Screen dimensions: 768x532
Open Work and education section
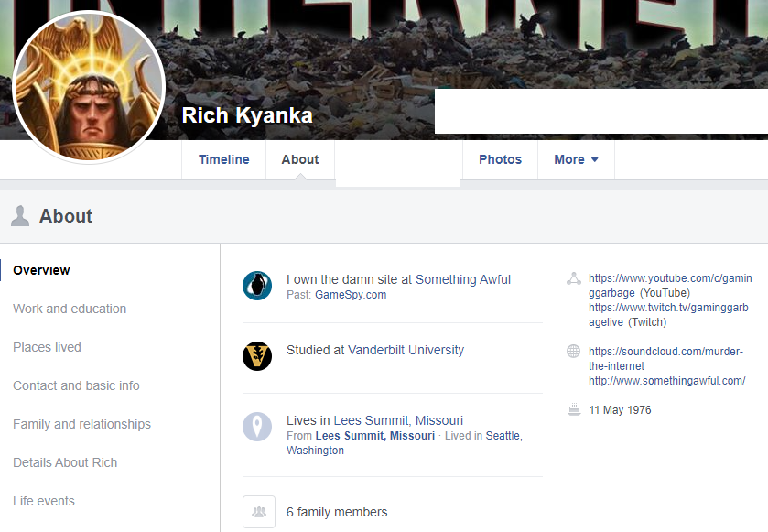click(x=70, y=309)
